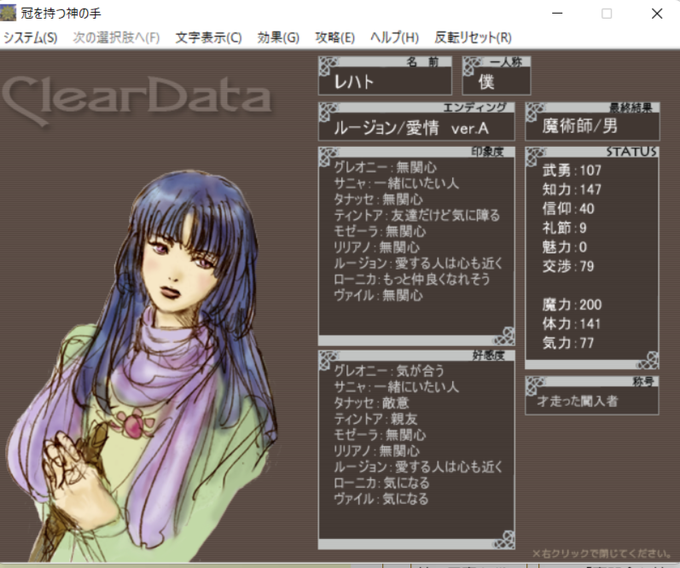The height and width of the screenshot is (568, 680).
Task: Close the game window
Action: (x=657, y=13)
